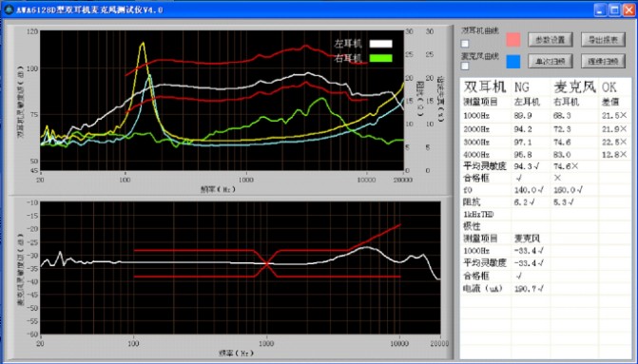This screenshot has height=364, width=638.
Task: Click the yellow impedance peak in upper graph
Action: pyautogui.click(x=143, y=43)
